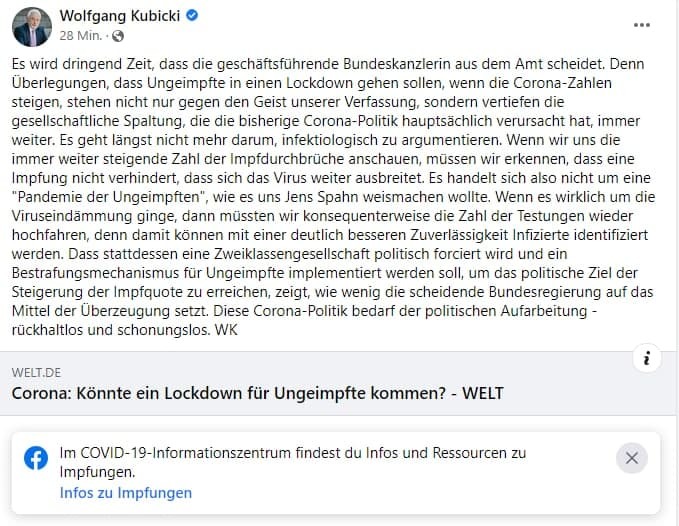This screenshot has width=679, height=526.
Task: Dismiss the COVID-19 information banner
Action: 632,458
